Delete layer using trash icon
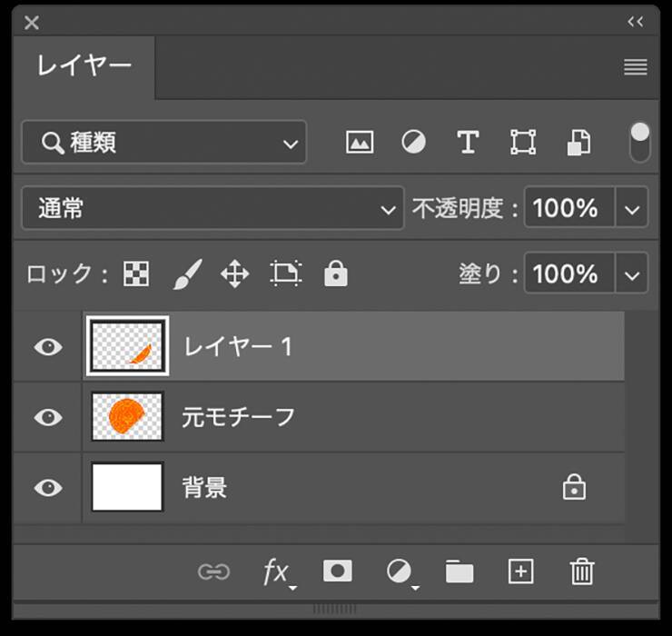The width and height of the screenshot is (672, 636). click(x=581, y=571)
